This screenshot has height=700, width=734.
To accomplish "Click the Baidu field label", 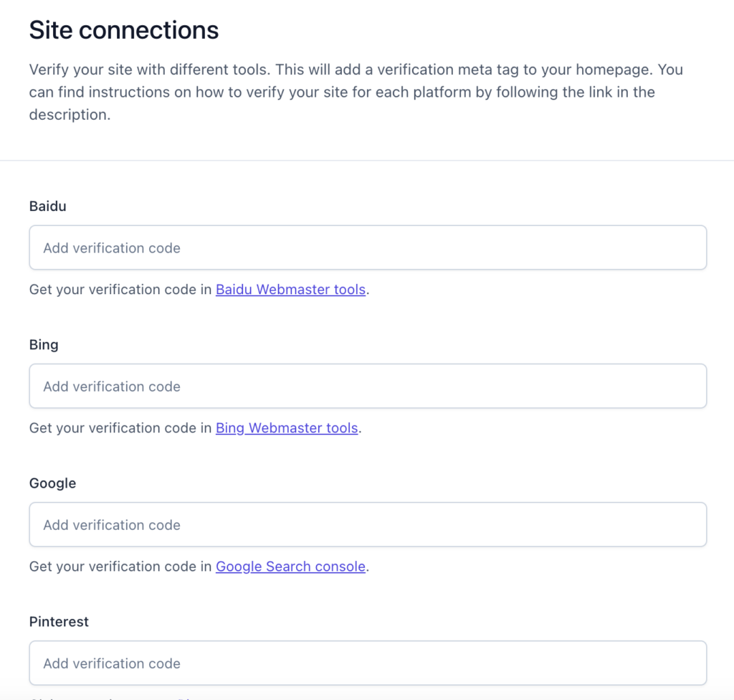I will coord(48,206).
